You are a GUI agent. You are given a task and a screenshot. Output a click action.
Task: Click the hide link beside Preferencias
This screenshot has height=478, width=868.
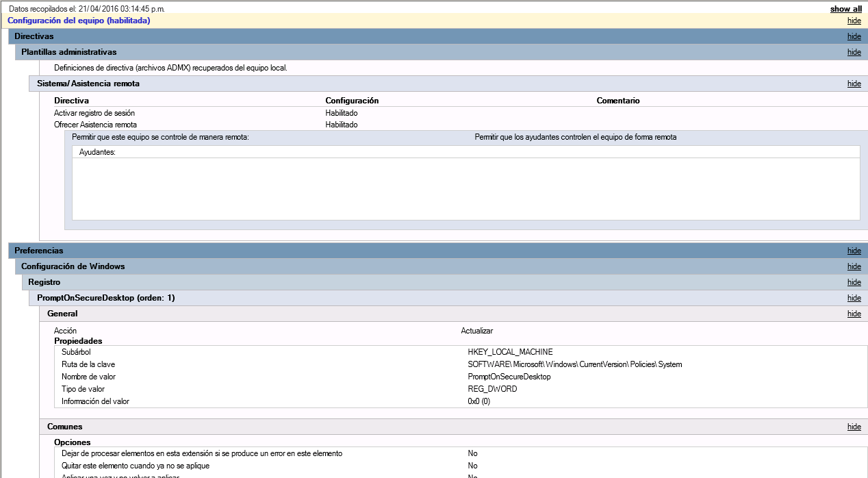click(854, 251)
